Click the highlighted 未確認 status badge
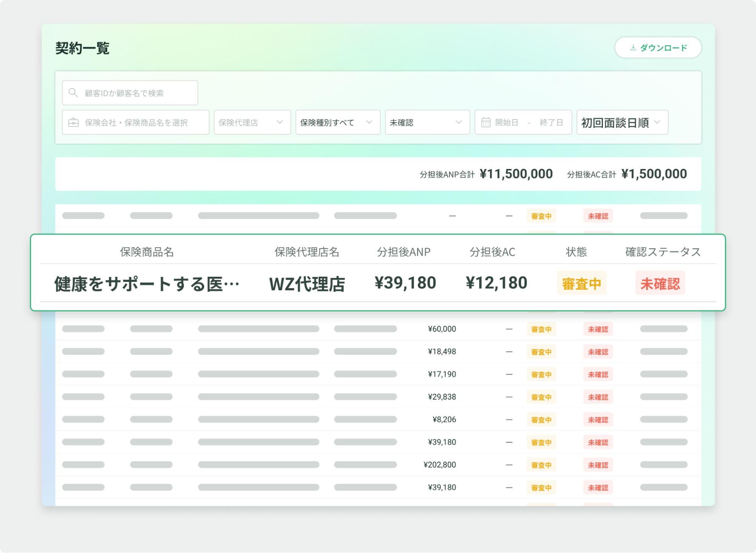Screen dimensions: 756x553 click(660, 283)
